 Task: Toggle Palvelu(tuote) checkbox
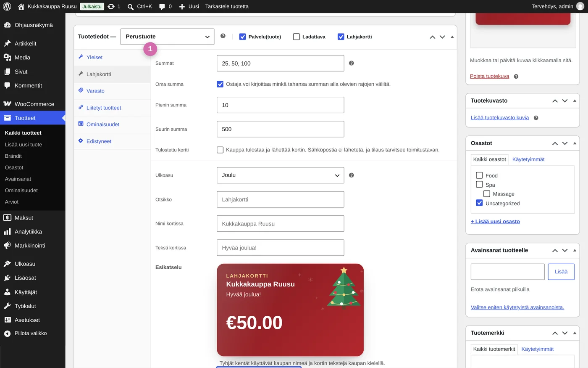[x=242, y=37]
